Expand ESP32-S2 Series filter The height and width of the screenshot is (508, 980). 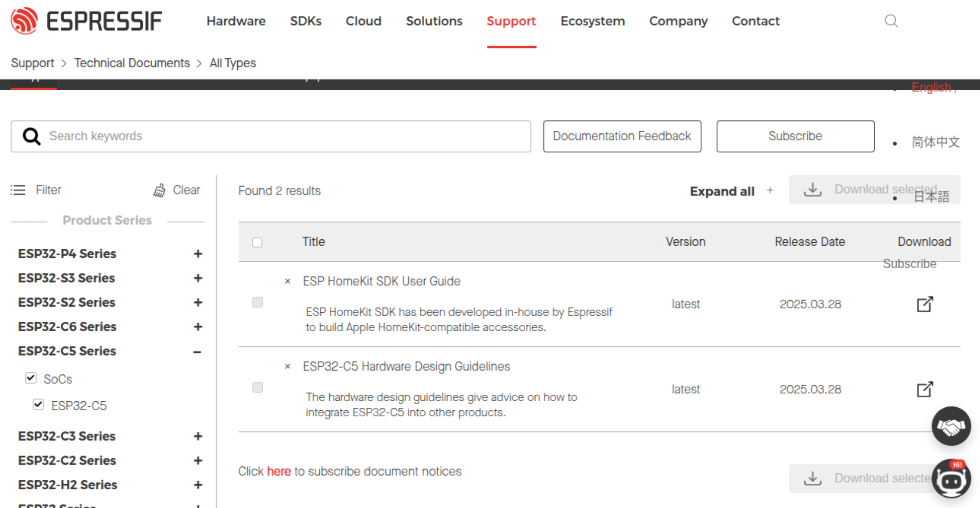(x=198, y=302)
